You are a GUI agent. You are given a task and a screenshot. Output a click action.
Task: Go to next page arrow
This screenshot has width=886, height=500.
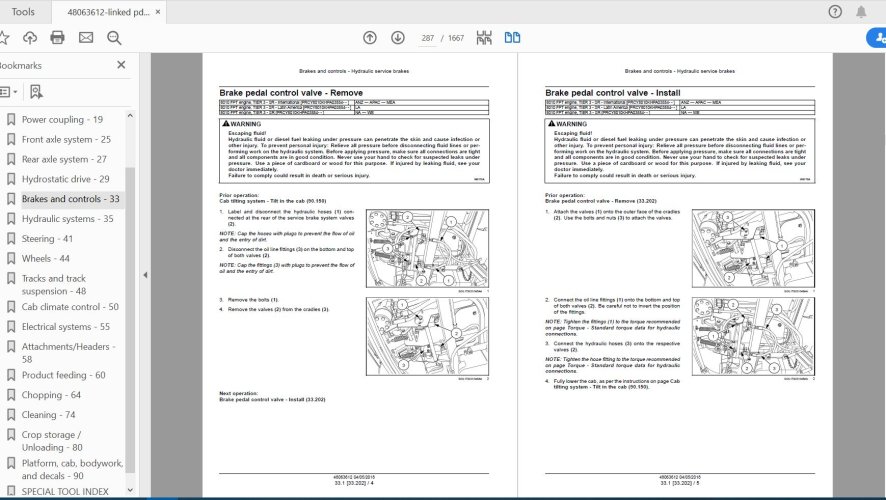click(398, 38)
